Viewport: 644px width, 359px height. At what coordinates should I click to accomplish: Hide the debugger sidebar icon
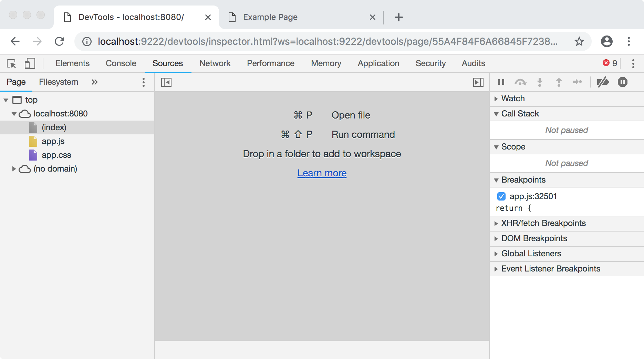click(x=478, y=82)
